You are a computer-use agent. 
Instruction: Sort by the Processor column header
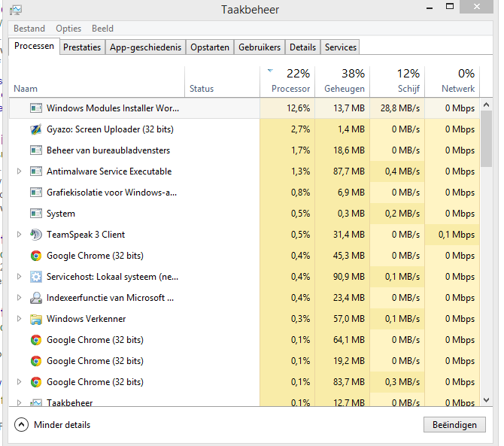pos(287,82)
